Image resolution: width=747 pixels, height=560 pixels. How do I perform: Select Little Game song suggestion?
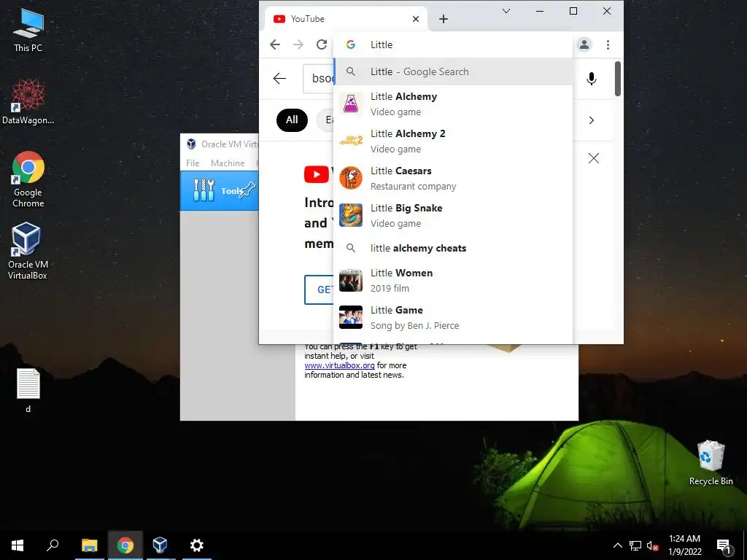click(x=453, y=317)
